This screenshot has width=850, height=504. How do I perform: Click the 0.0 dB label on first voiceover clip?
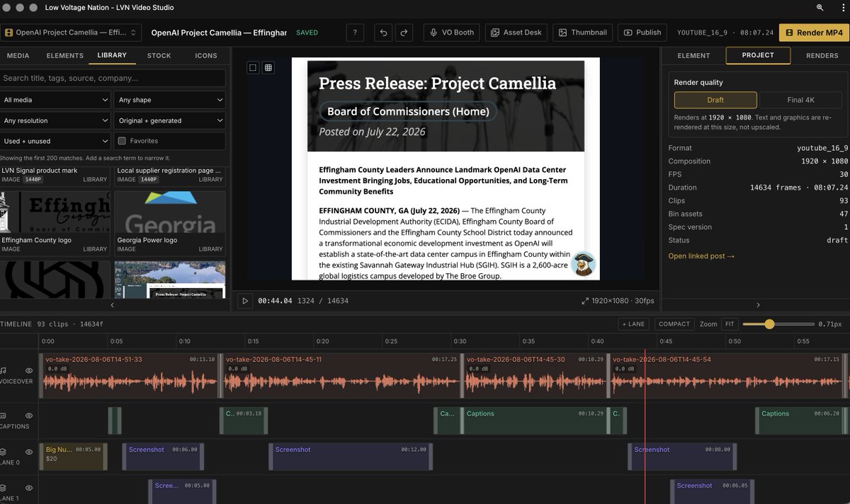click(x=57, y=369)
